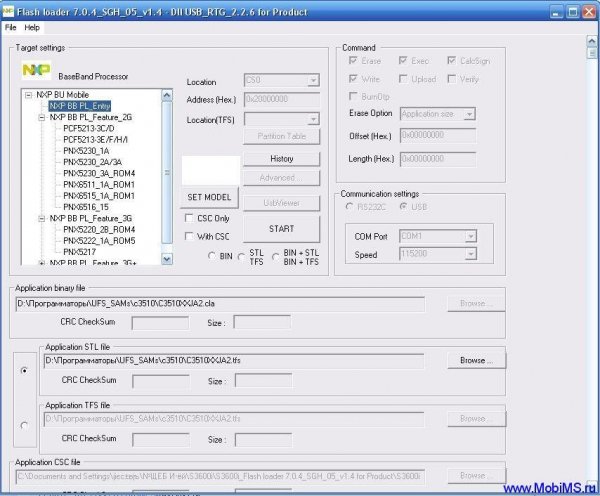Click the SET MODEL button
The width and height of the screenshot is (600, 496).
209,197
